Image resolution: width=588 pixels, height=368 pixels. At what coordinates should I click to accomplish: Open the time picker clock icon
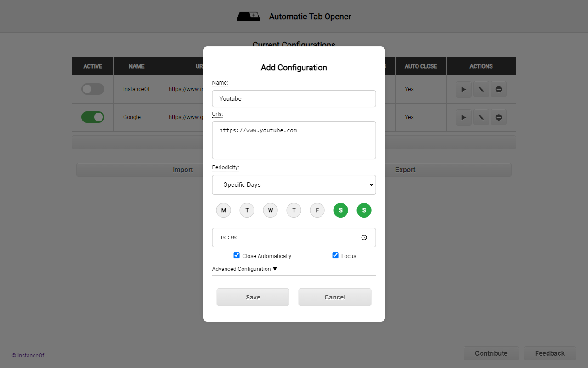pos(364,237)
